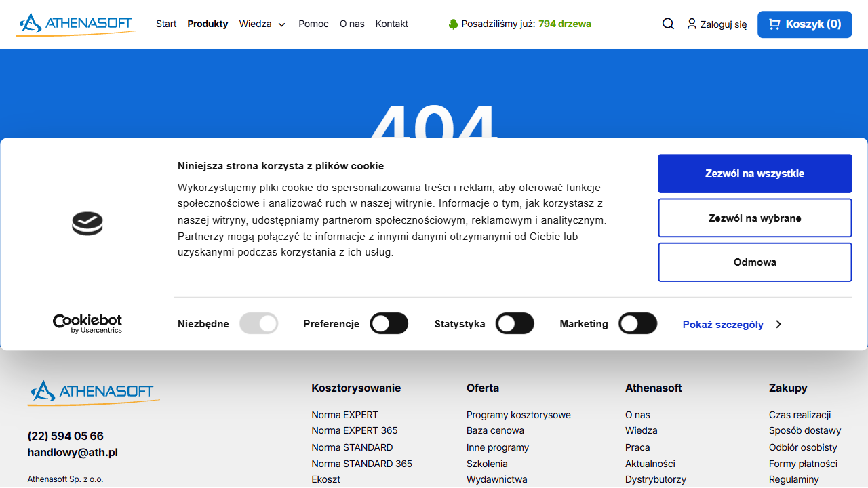This screenshot has height=488, width=868.
Task: Click the cart icon in Koszyk button
Action: pyautogui.click(x=774, y=24)
